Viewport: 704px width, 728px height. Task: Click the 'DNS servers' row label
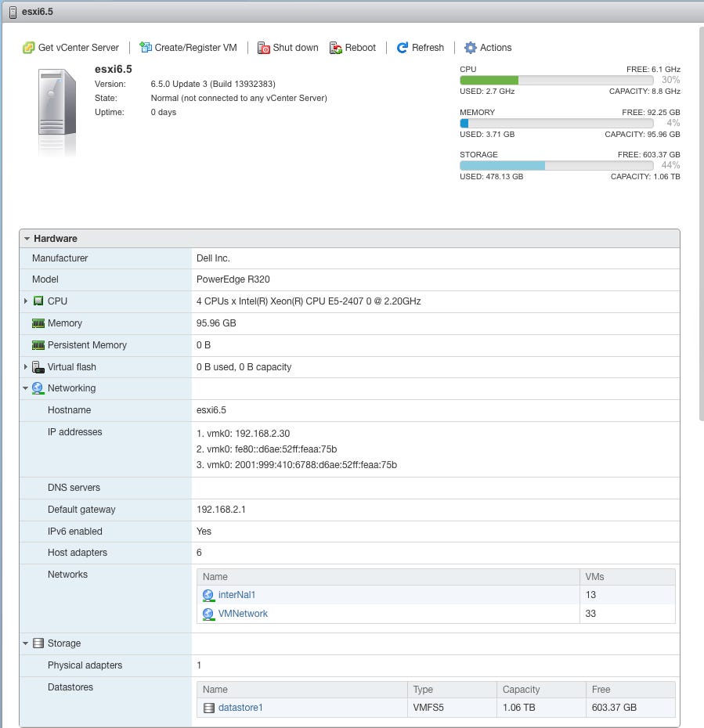[x=74, y=488]
